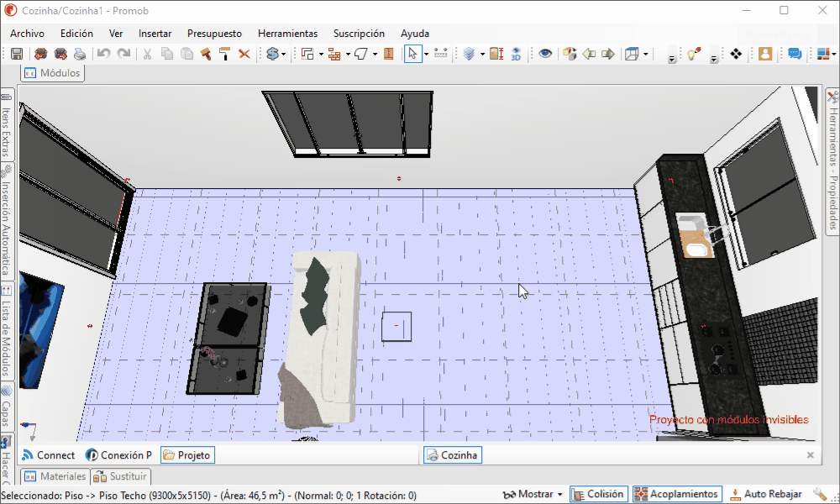Click the user profile icon
The image size is (840, 504).
[x=765, y=54]
